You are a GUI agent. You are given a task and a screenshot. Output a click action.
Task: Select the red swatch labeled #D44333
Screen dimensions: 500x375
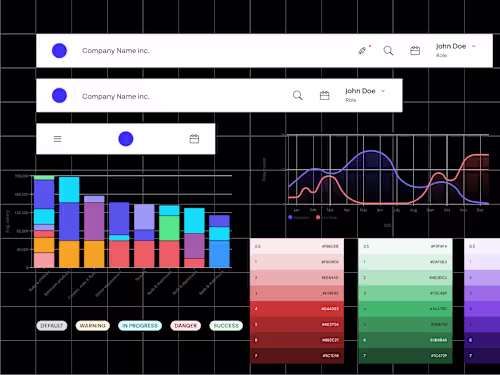pos(297,309)
